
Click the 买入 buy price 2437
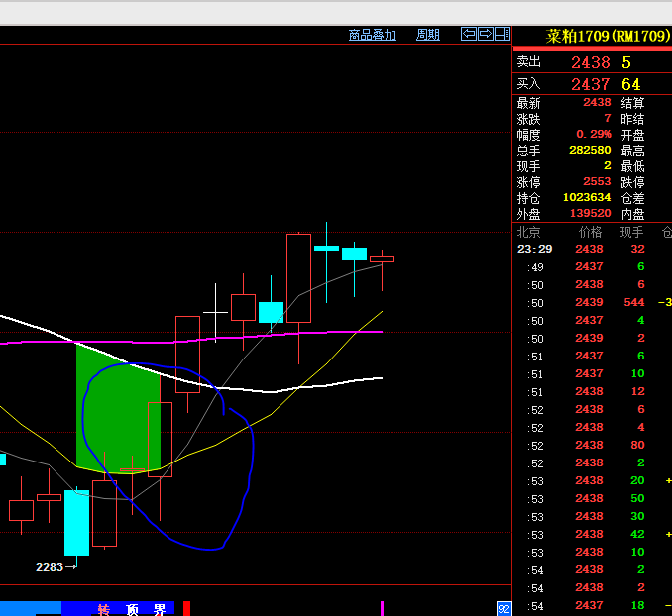point(590,84)
